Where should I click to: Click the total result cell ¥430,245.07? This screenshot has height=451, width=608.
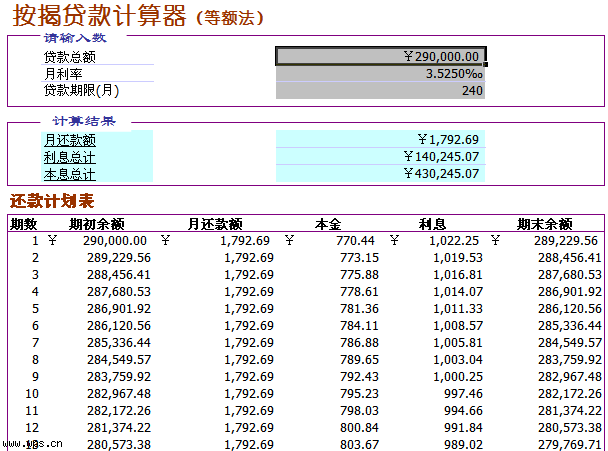pyautogui.click(x=380, y=174)
